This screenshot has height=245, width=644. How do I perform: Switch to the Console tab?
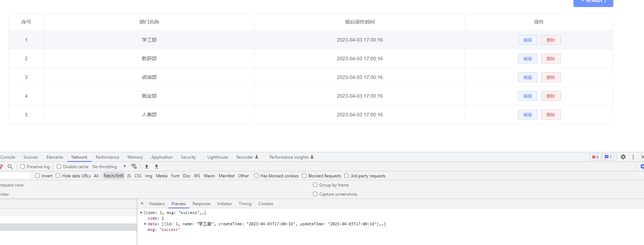[8, 157]
